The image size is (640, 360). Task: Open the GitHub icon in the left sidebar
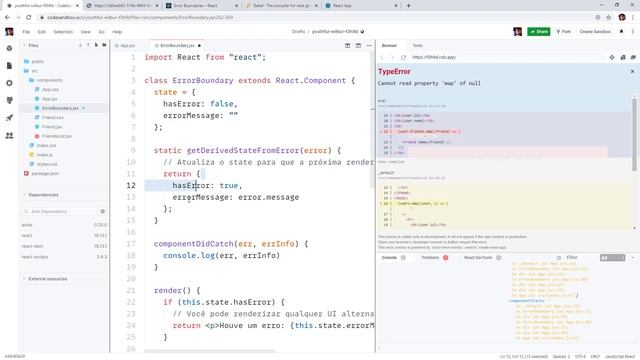pyautogui.click(x=9, y=100)
